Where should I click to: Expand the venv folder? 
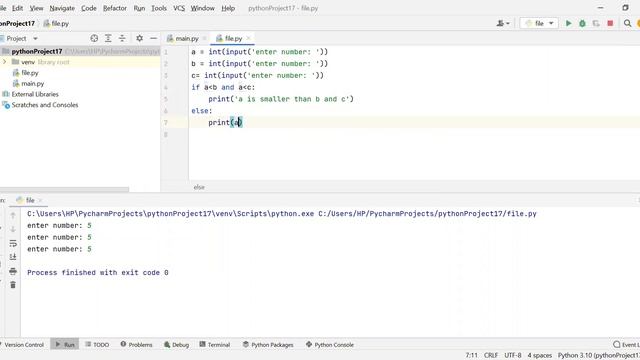pyautogui.click(x=4, y=62)
